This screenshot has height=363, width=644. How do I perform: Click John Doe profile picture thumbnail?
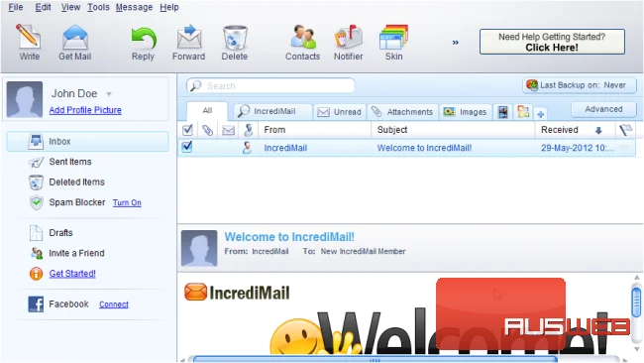tap(25, 99)
